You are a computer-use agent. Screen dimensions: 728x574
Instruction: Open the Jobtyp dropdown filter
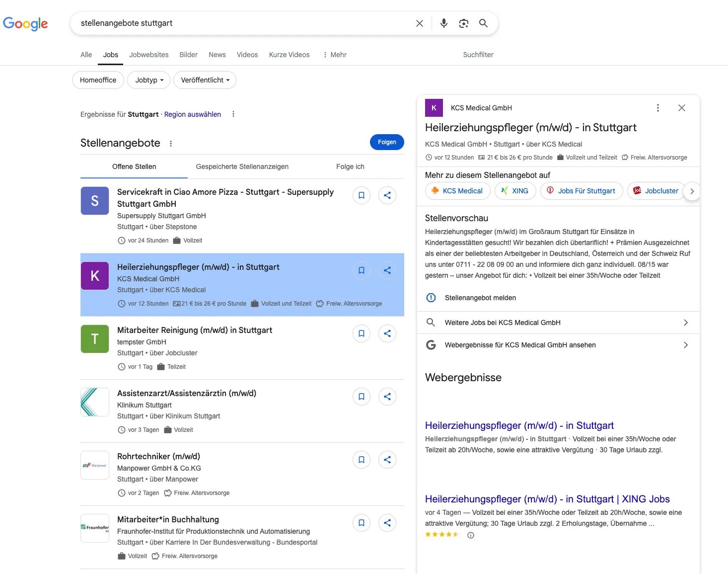[148, 80]
